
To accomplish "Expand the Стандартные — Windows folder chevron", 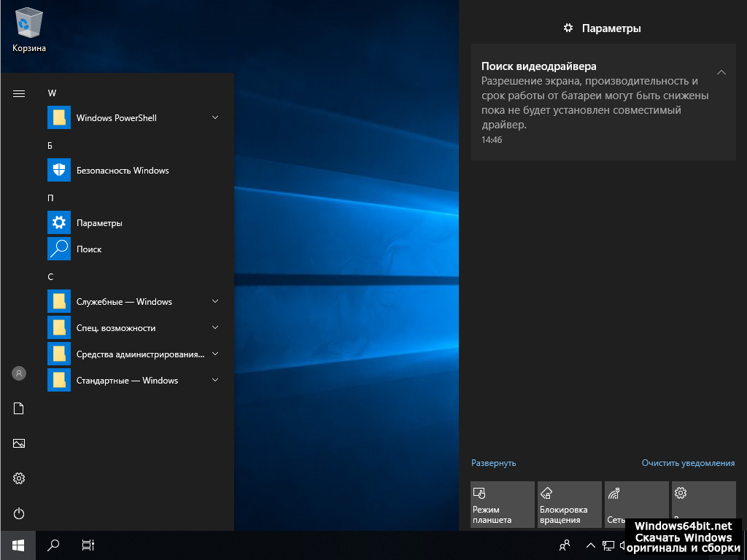I will pyautogui.click(x=215, y=380).
